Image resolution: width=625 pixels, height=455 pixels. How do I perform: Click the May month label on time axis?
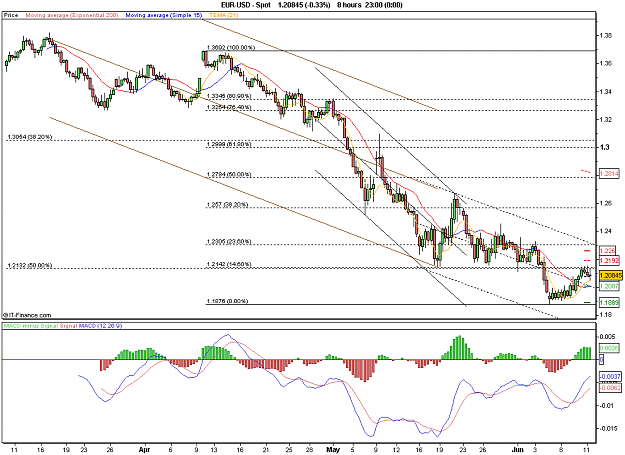pyautogui.click(x=333, y=449)
